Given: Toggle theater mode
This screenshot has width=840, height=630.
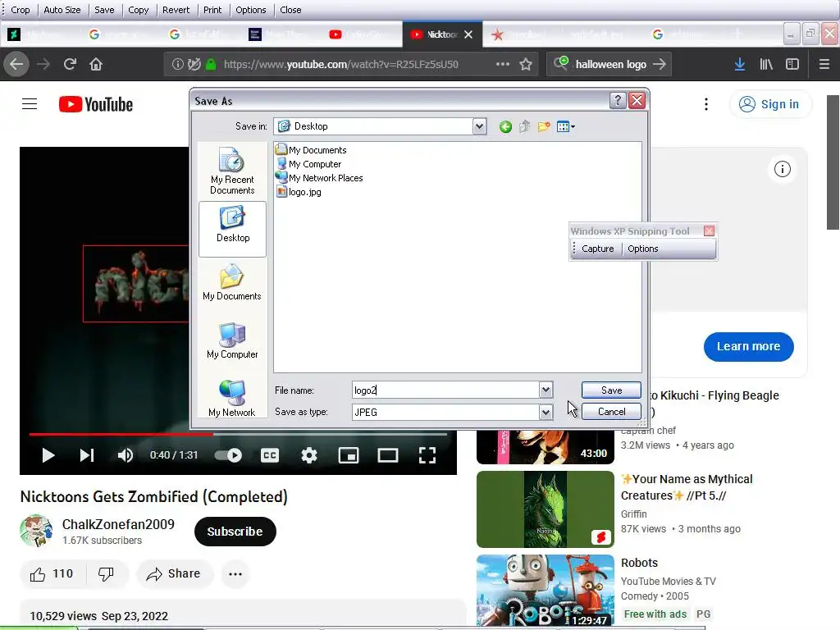Looking at the screenshot, I should tap(388, 455).
